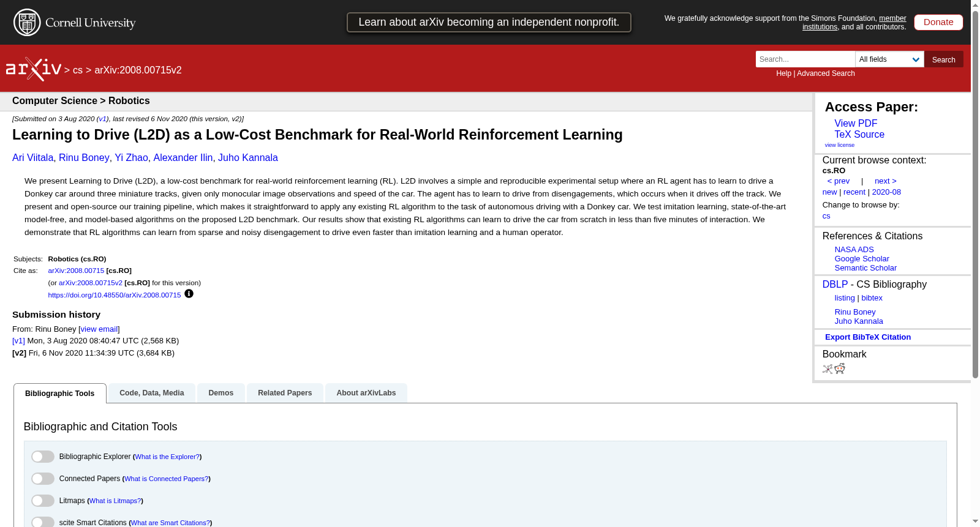Click author Juho Kannala in author list
Image resolution: width=980 pixels, height=527 pixels.
click(x=248, y=158)
